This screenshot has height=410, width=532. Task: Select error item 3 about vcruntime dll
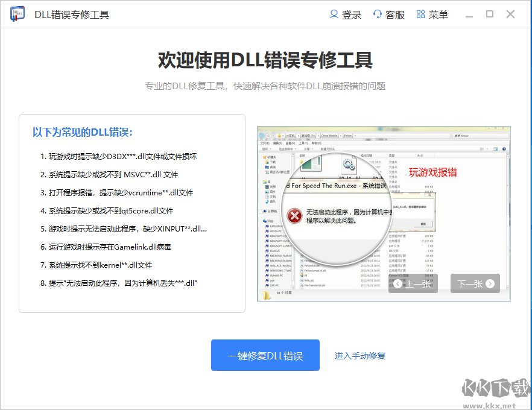(117, 192)
